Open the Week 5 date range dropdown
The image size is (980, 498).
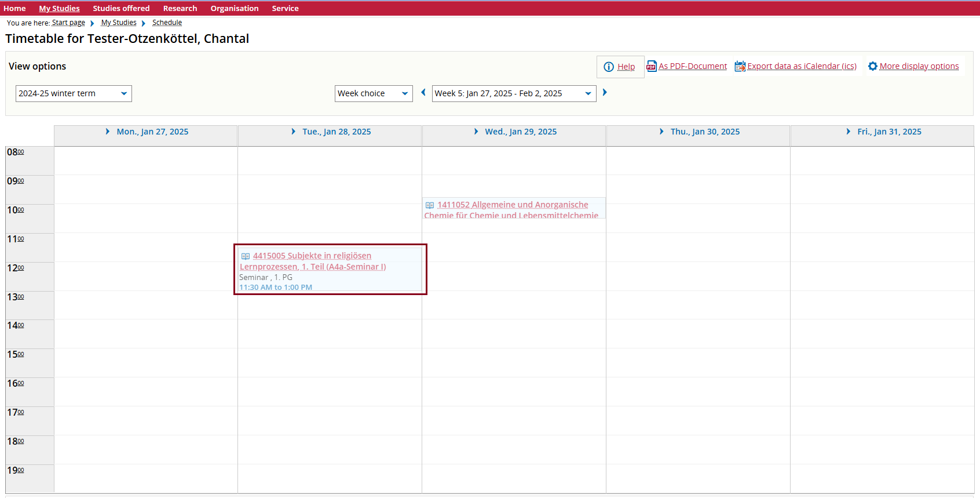(x=514, y=93)
